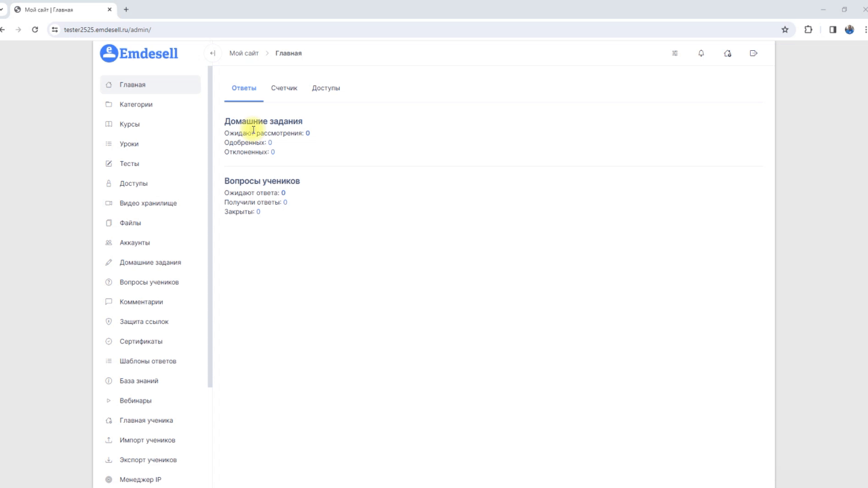Click the question mark icon by Вопросы учеников
Viewport: 868px width, 488px height.
pos(108,282)
